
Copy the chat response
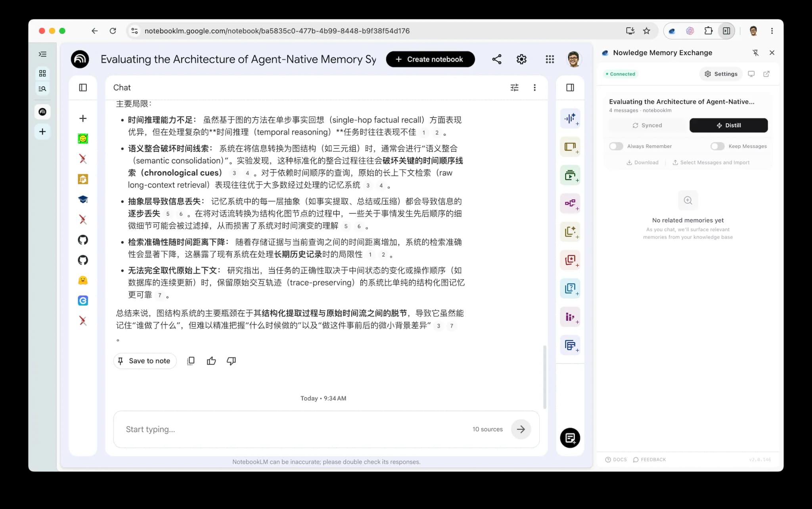click(x=191, y=361)
